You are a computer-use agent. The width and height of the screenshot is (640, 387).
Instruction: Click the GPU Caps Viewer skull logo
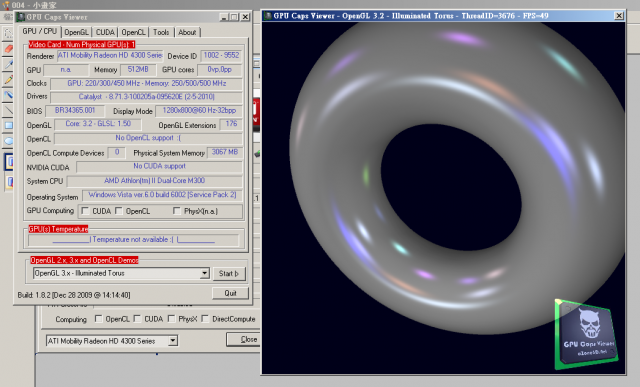tap(586, 334)
